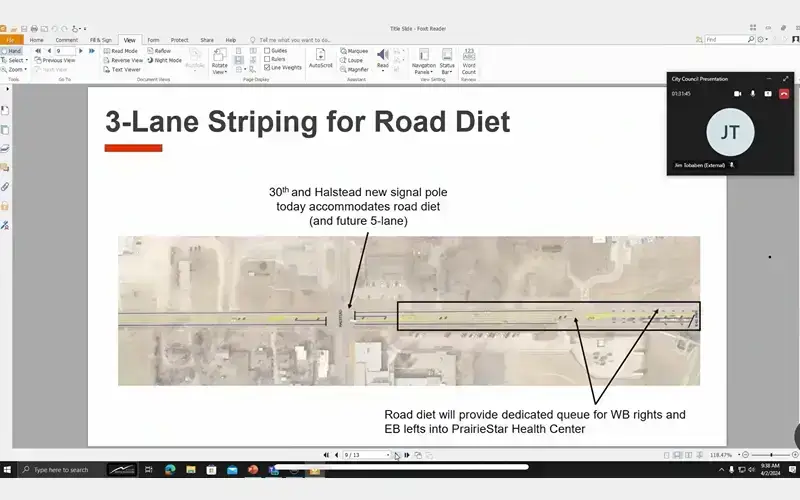This screenshot has width=800, height=500.
Task: Switch to the Protect ribbon tab
Action: click(x=179, y=40)
